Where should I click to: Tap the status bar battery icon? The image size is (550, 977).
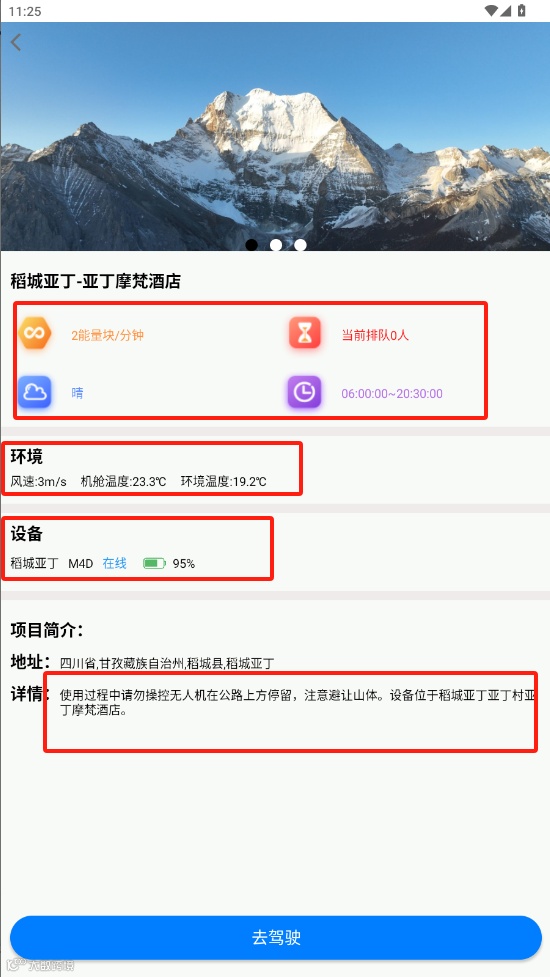522,11
